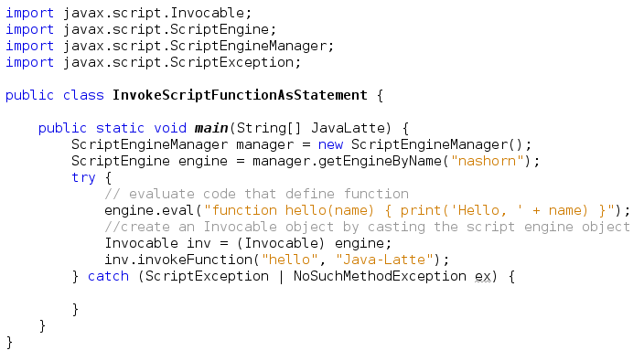The height and width of the screenshot is (361, 644).
Task: Click the (Invocable) cast expression
Action: 281,243
